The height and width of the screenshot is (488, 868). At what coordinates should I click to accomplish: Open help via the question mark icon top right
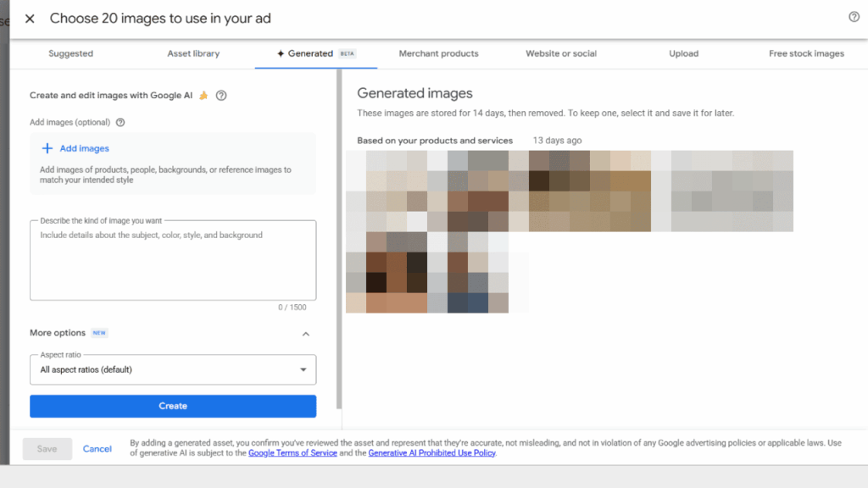pos(853,17)
